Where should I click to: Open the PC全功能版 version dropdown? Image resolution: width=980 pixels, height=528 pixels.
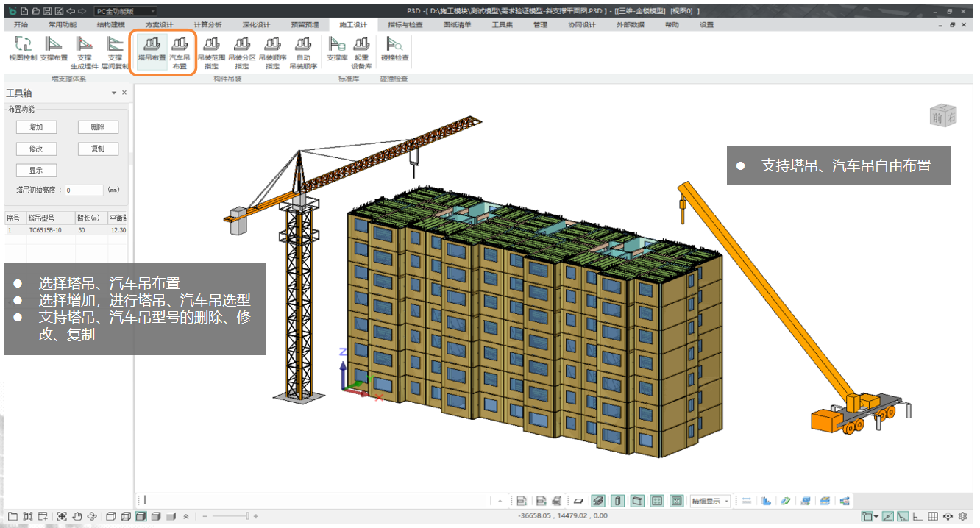125,11
